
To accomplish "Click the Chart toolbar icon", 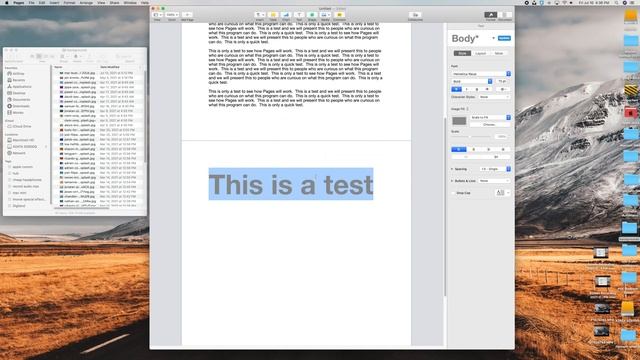I will click(x=286, y=15).
